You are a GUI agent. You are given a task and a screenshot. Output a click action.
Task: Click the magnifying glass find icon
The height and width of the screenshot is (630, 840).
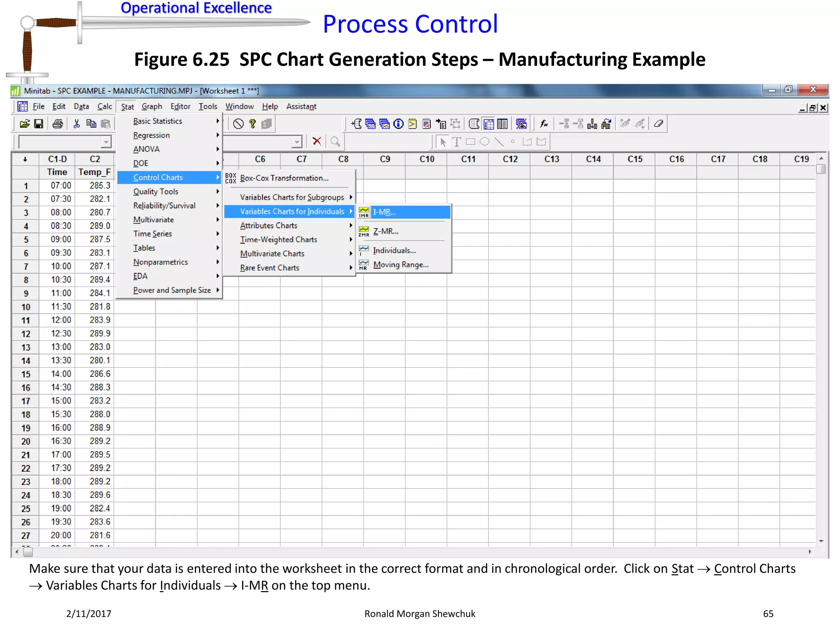(336, 142)
